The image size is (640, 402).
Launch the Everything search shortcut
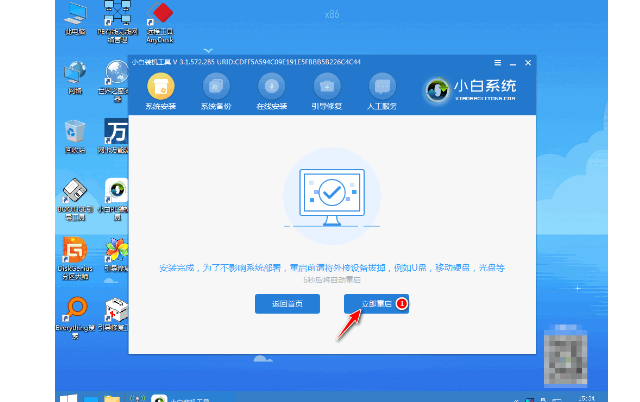(x=74, y=309)
